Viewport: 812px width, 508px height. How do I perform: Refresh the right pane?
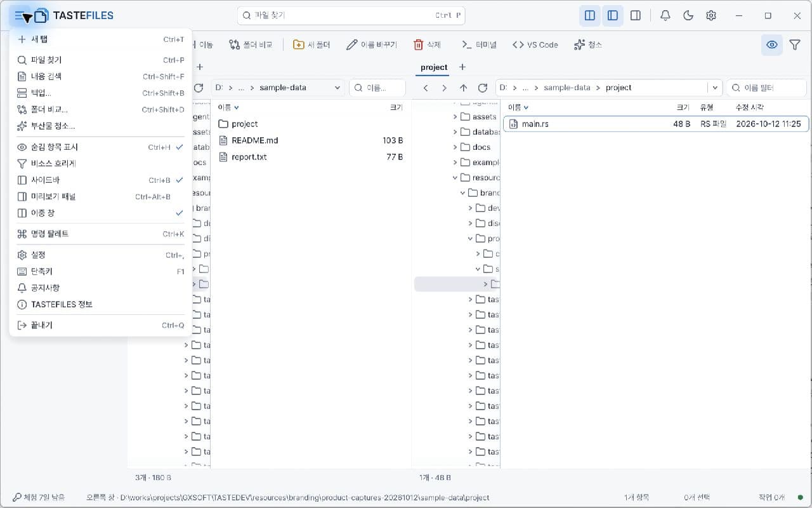pos(482,88)
